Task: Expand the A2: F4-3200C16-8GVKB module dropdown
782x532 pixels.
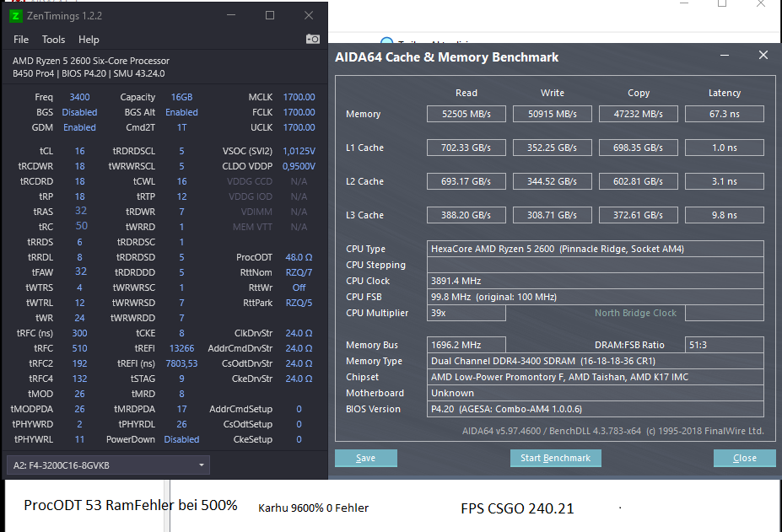Action: point(108,465)
